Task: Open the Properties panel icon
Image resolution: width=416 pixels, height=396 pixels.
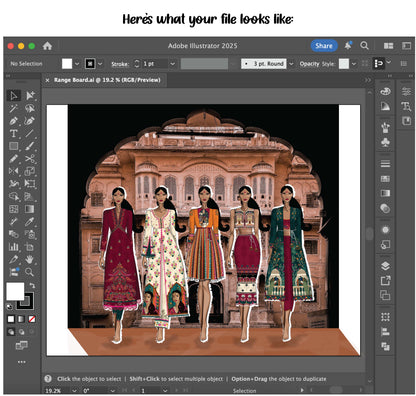Action: [x=406, y=91]
